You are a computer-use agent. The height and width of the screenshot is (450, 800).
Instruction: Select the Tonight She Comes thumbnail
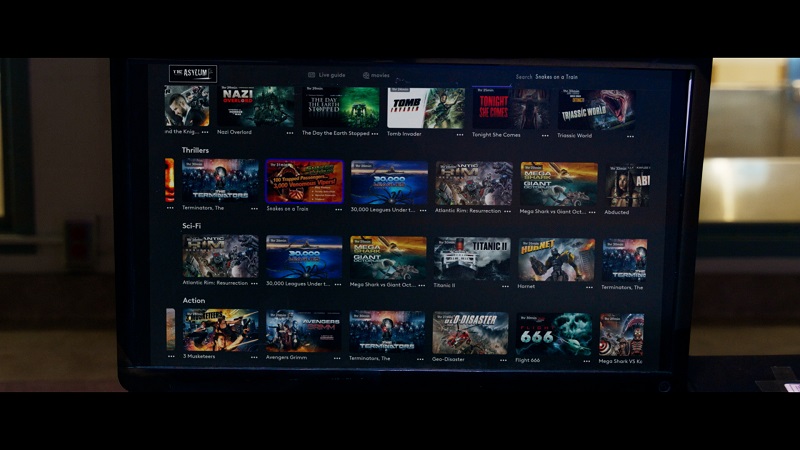pyautogui.click(x=511, y=109)
